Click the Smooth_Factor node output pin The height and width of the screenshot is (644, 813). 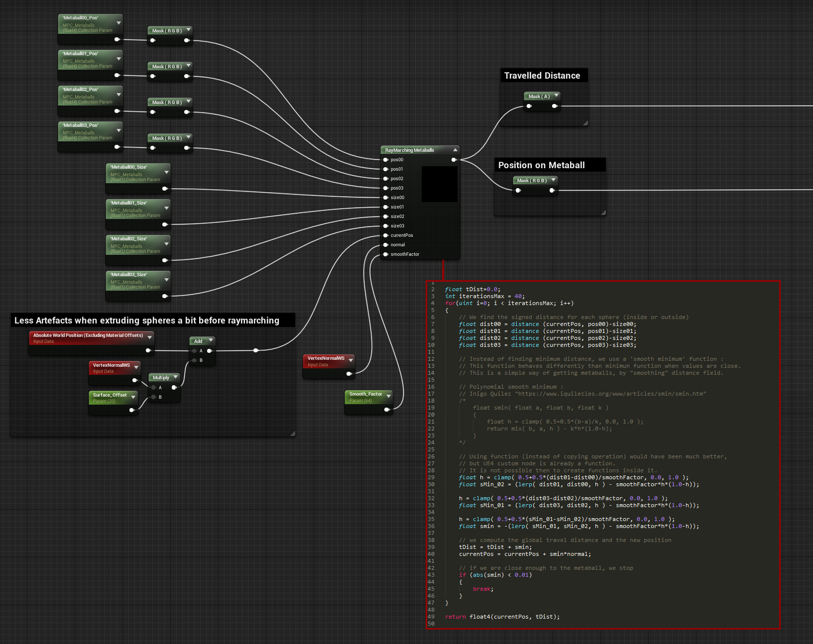(387, 410)
